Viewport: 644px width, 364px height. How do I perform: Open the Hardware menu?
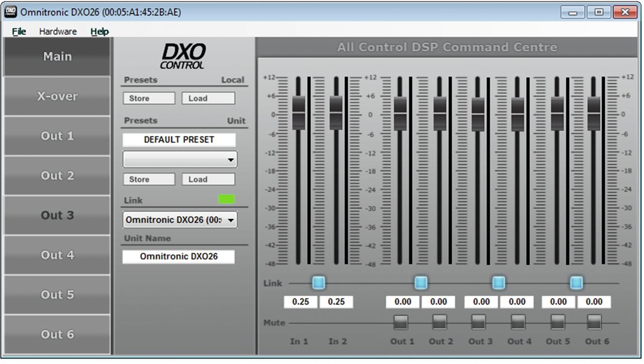coord(58,31)
